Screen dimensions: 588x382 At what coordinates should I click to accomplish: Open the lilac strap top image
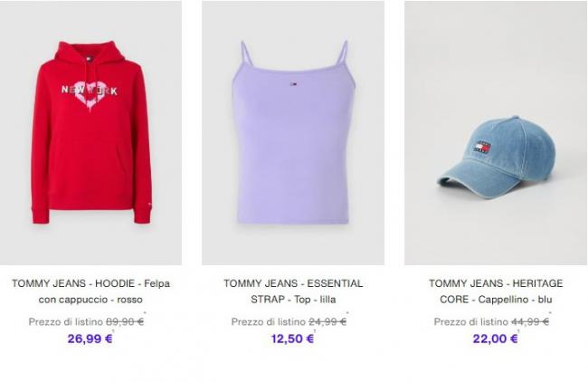tap(293, 132)
